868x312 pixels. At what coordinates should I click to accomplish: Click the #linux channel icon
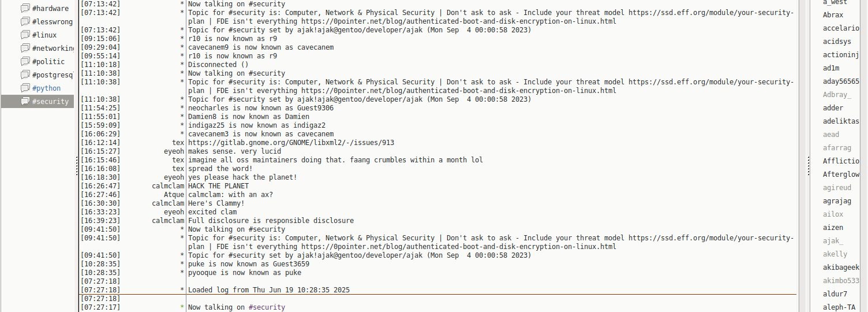[x=25, y=35]
